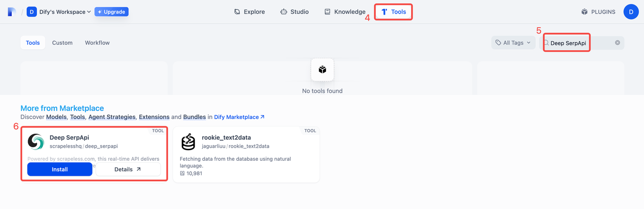Open the Studio tab
Image resolution: width=644 pixels, height=209 pixels.
[294, 12]
